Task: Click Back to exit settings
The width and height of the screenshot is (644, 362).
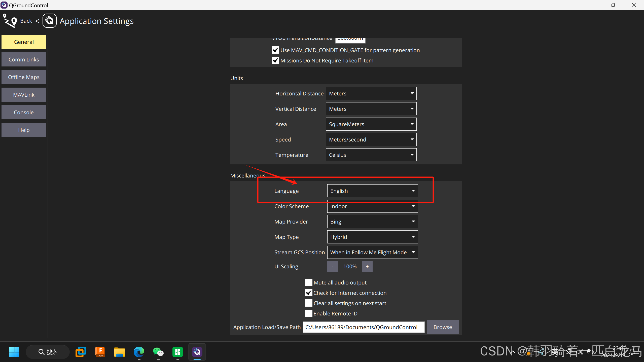Action: click(26, 21)
